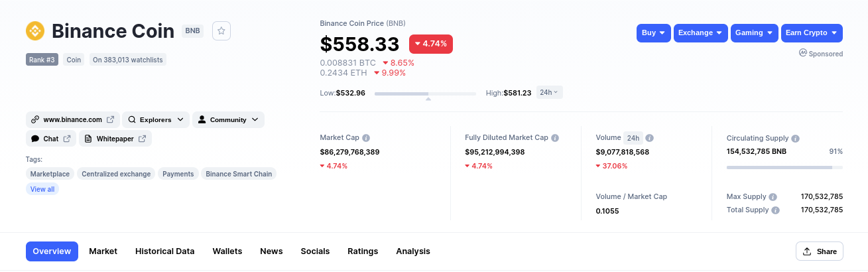Change the 24h low/high range selector

point(549,92)
